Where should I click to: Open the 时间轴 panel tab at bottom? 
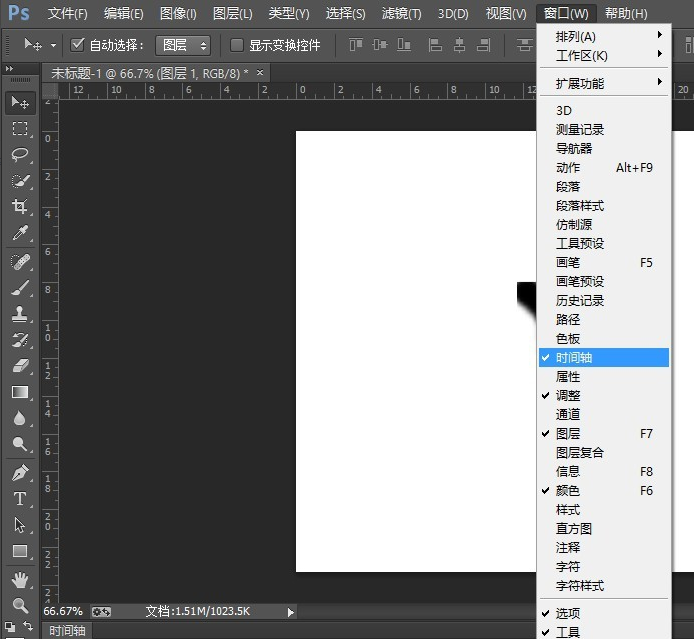pos(67,631)
